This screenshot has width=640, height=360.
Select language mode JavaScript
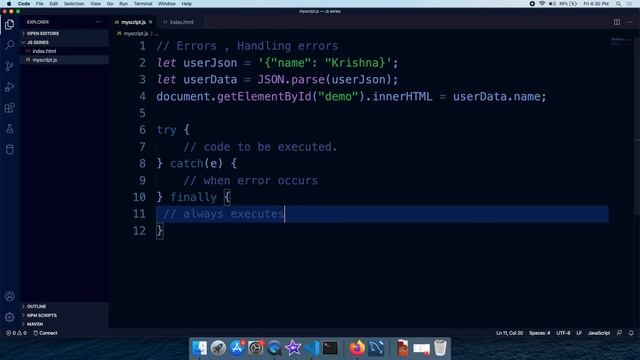tap(599, 333)
